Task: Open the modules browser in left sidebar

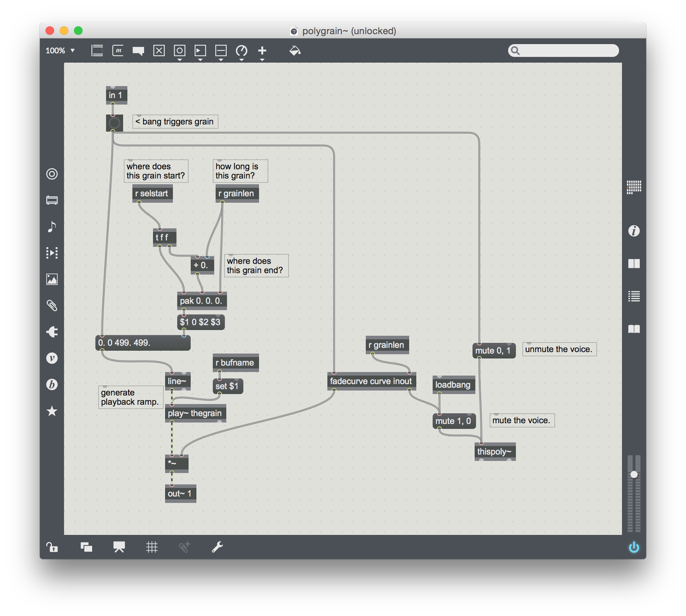Action: (52, 200)
